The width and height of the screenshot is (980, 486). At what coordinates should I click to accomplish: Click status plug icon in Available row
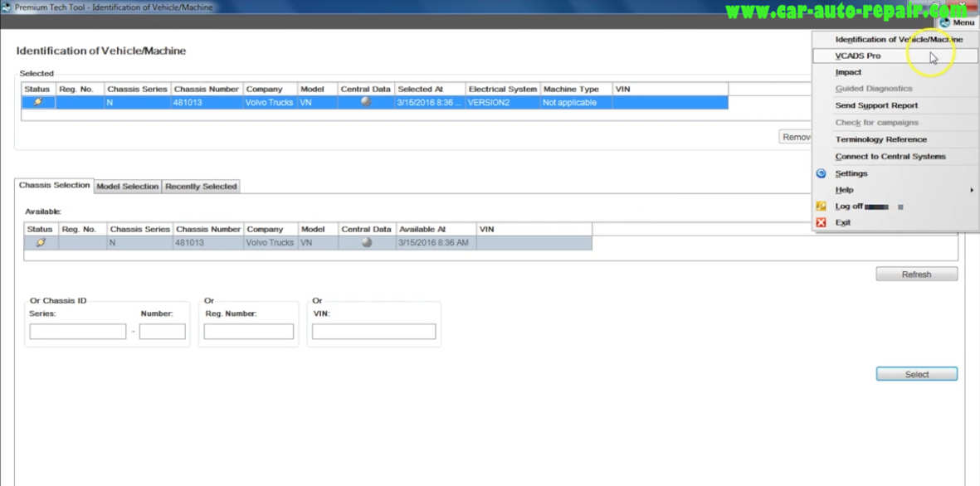(x=41, y=242)
